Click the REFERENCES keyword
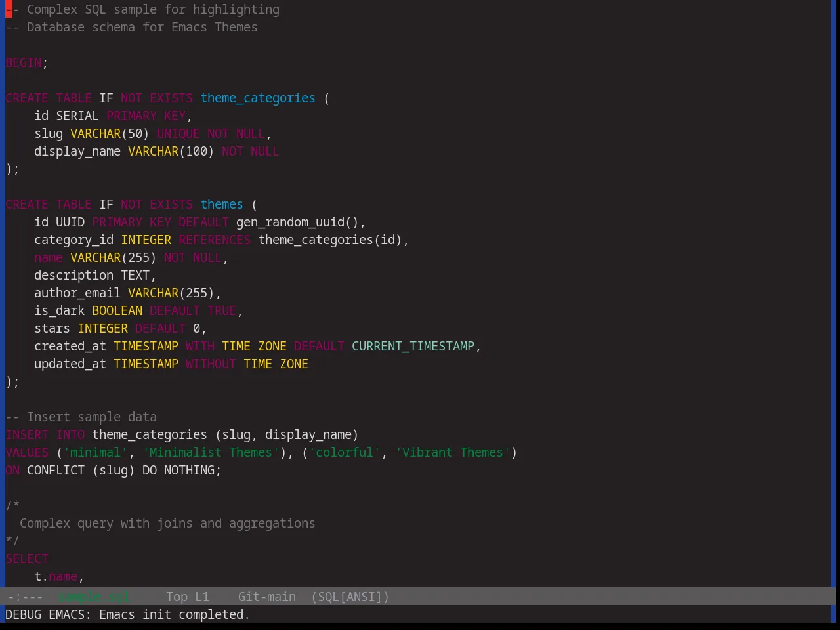 coord(215,240)
